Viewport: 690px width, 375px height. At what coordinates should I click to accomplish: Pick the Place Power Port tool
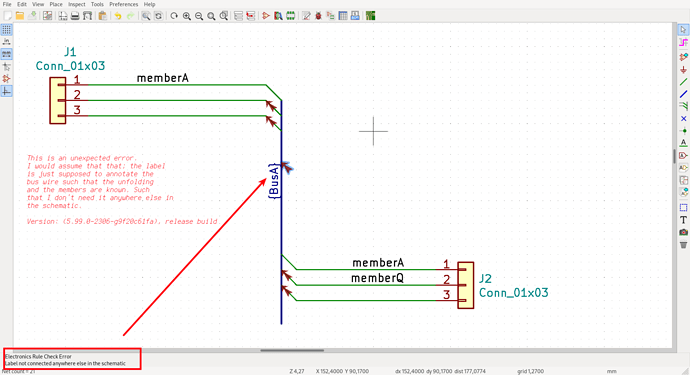(x=683, y=70)
